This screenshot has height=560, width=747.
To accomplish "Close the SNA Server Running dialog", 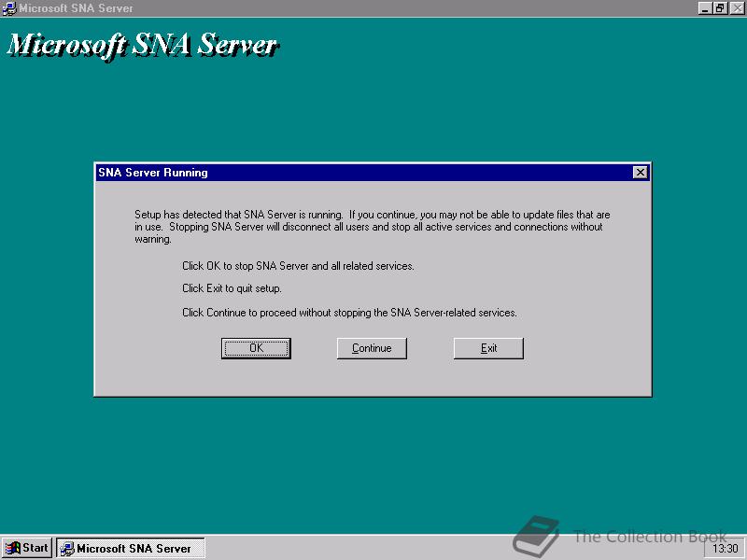I will 641,173.
